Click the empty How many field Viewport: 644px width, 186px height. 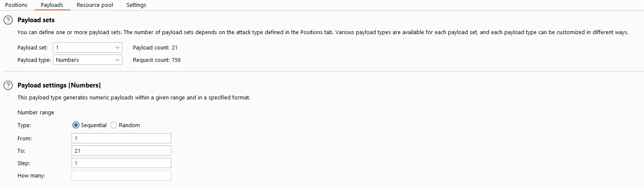pos(121,175)
